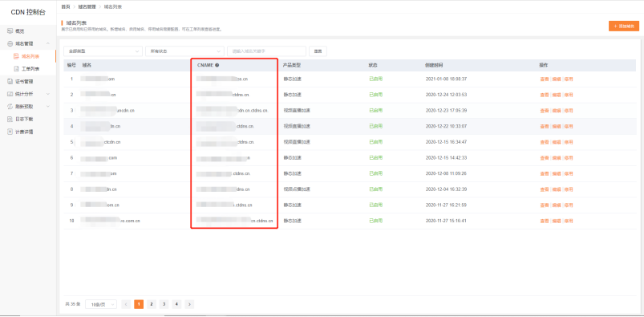The image size is (644, 317).
Task: Click 停用 for row created 2021-01-08 18:08:37
Action: tap(569, 79)
